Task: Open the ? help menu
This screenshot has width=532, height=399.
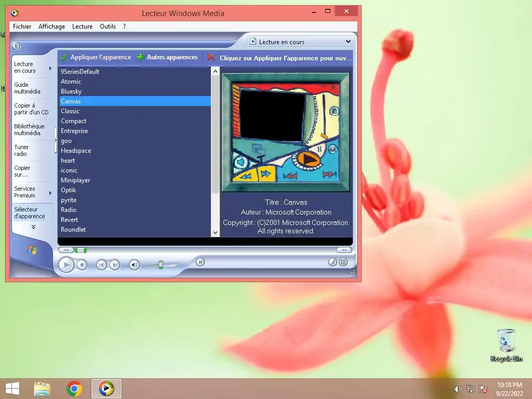Action: coord(125,26)
